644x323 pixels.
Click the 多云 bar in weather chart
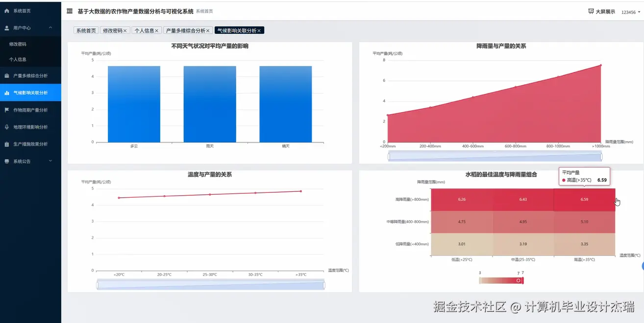click(134, 104)
